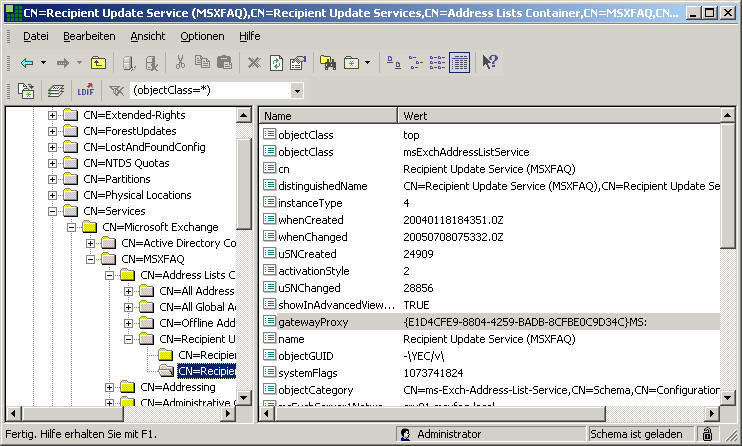Image resolution: width=742 pixels, height=446 pixels.
Task: Click the objectGUID row icon
Action: pyautogui.click(x=269, y=355)
